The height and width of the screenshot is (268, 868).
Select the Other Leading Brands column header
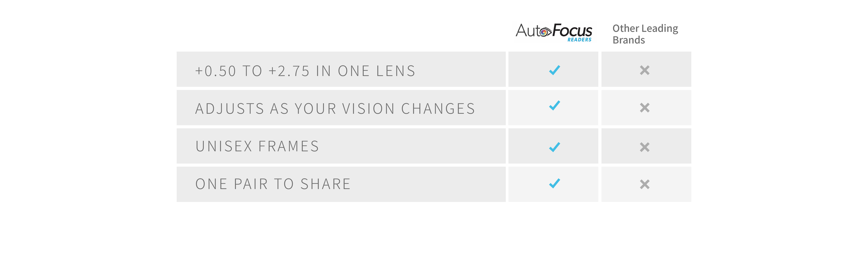645,34
